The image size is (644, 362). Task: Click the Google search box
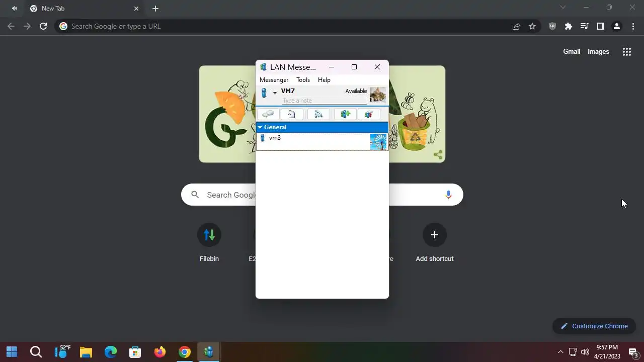pos(322,195)
